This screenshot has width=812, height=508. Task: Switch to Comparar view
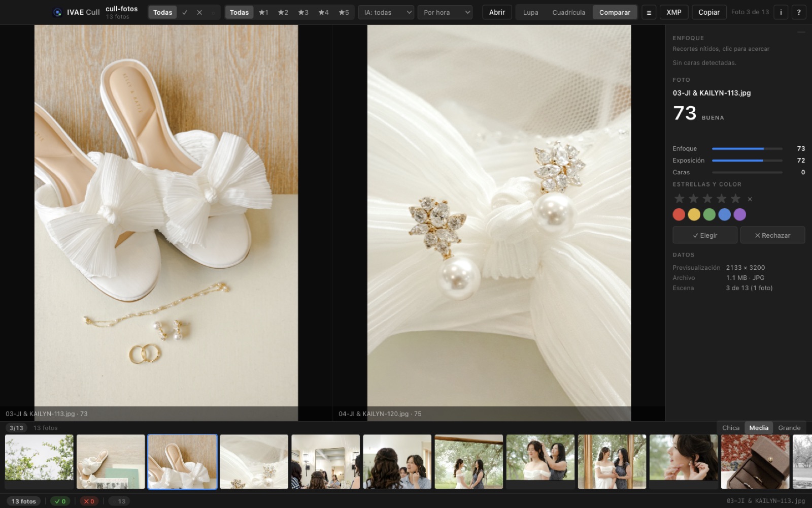(x=615, y=12)
